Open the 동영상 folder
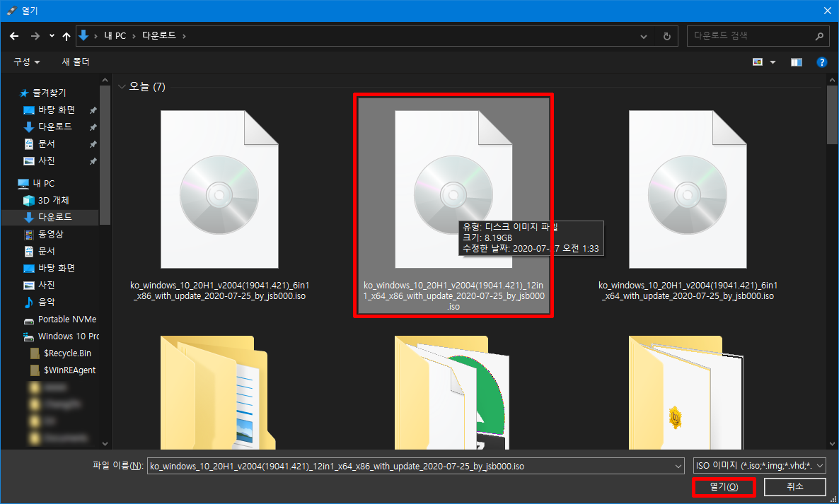 tap(50, 234)
